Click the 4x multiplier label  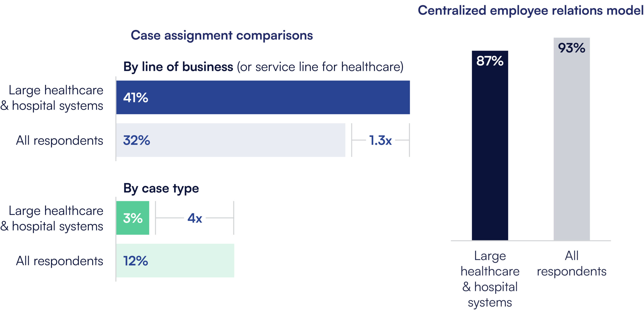point(195,218)
